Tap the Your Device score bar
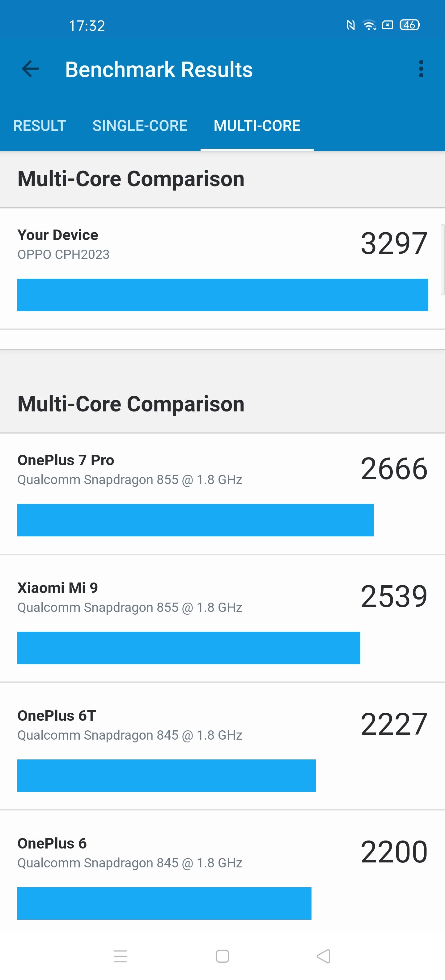 tap(223, 295)
